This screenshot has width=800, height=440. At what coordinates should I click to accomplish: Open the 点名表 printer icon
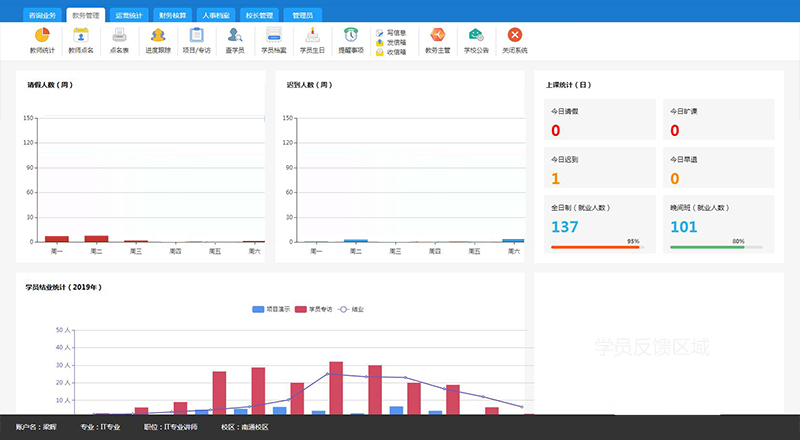click(x=119, y=36)
